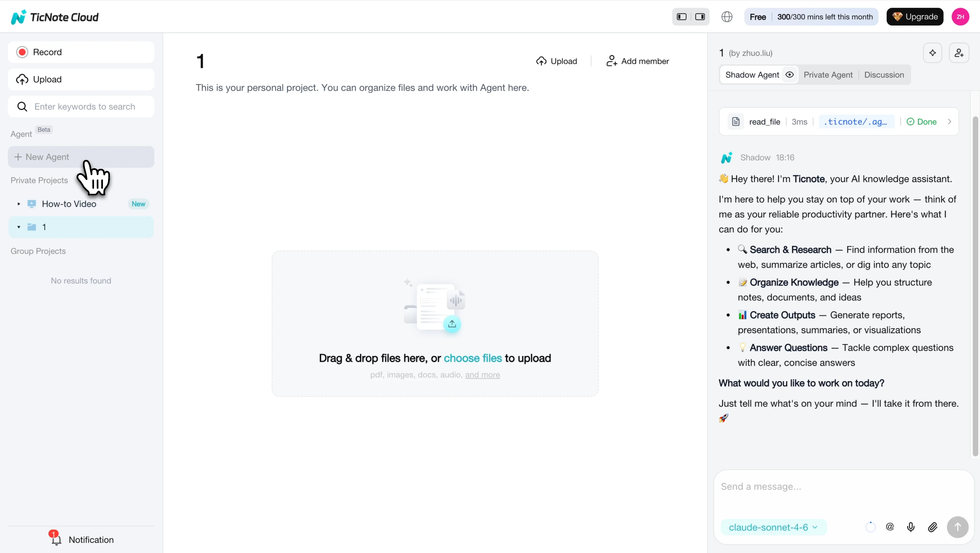Click the New badge on How-to Video
The height and width of the screenshot is (553, 980).
[139, 204]
